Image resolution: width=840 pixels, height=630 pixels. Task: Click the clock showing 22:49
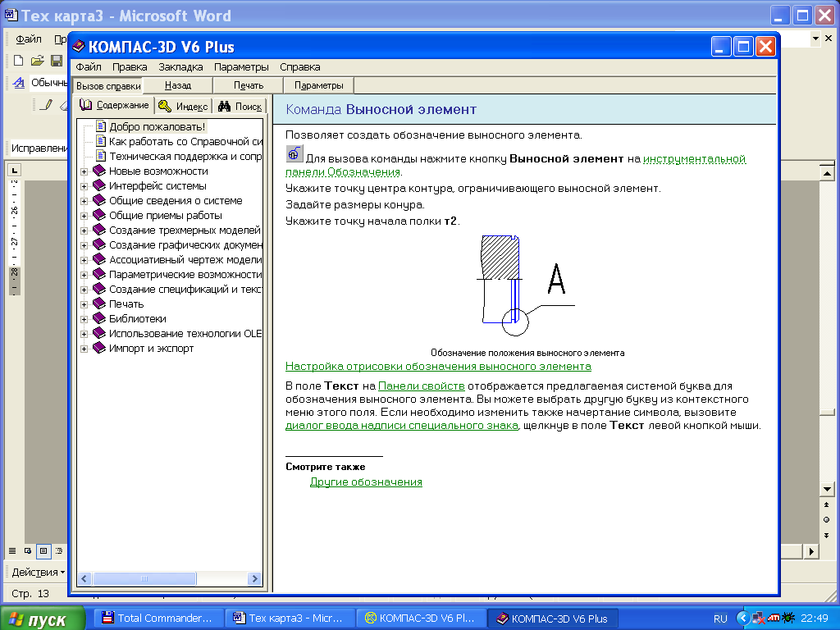pyautogui.click(x=815, y=619)
